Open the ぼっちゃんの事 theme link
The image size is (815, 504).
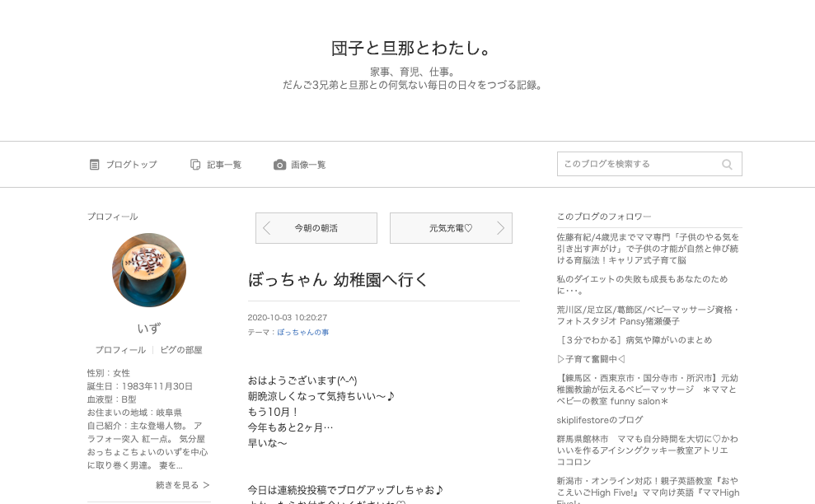(x=303, y=332)
